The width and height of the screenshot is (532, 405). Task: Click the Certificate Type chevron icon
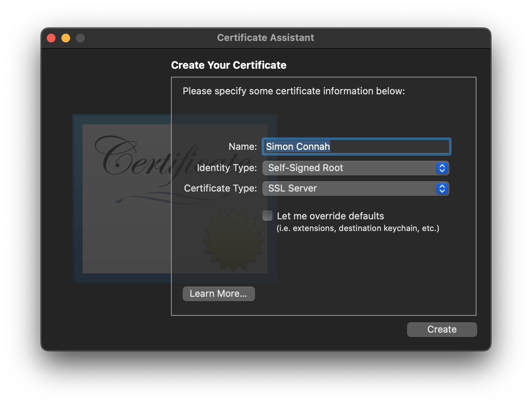[x=442, y=189]
